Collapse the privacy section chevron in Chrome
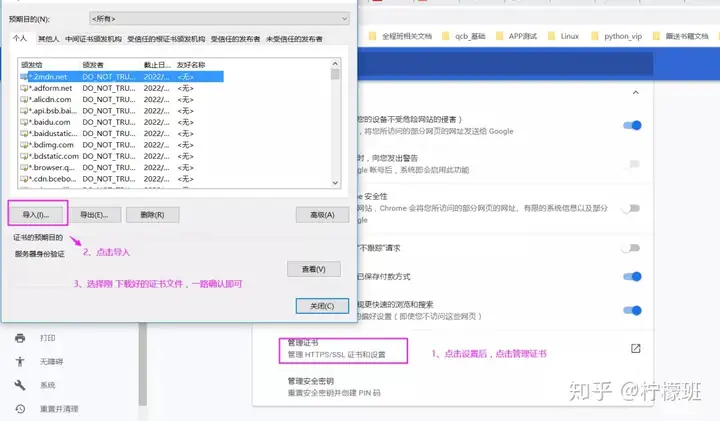 [636, 92]
